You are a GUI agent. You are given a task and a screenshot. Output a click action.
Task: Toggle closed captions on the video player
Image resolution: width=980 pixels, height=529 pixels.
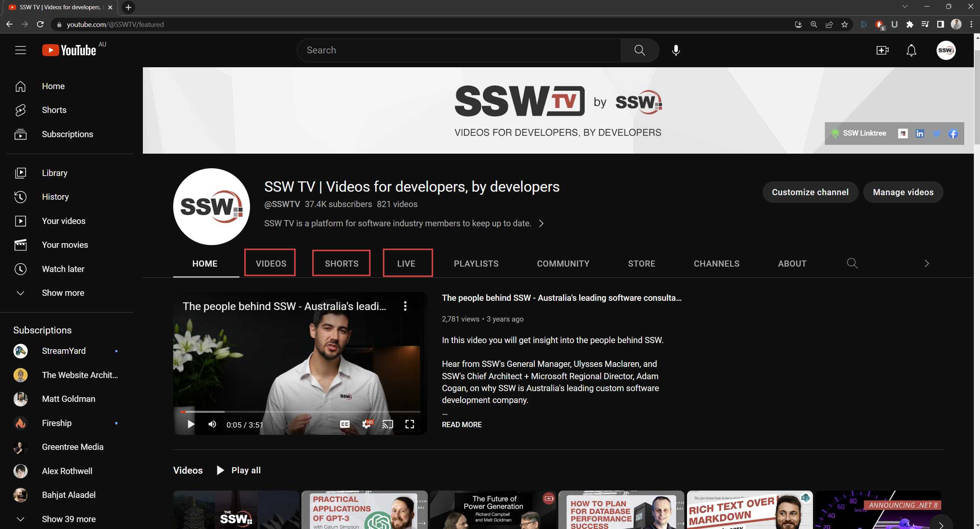(344, 424)
